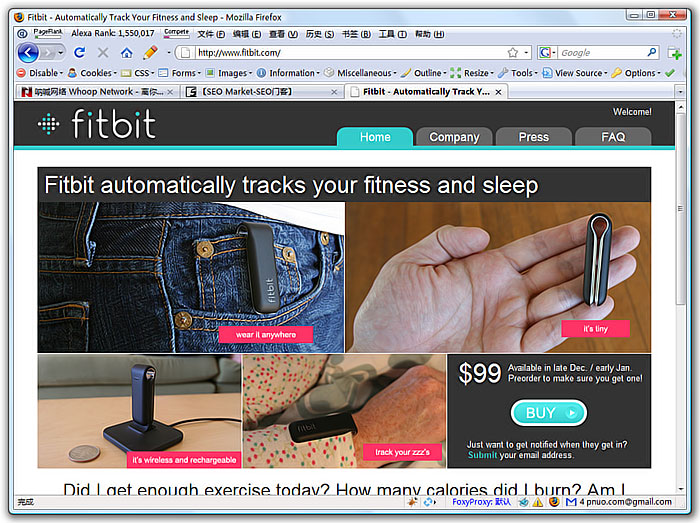Click the FoxyProxy status label

[x=481, y=502]
